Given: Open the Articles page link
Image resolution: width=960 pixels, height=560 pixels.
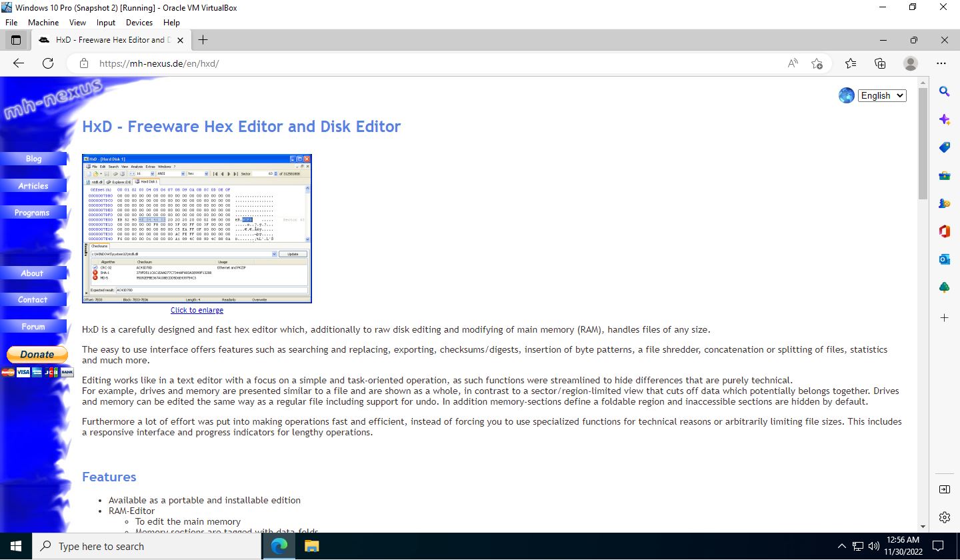Looking at the screenshot, I should pyautogui.click(x=33, y=186).
